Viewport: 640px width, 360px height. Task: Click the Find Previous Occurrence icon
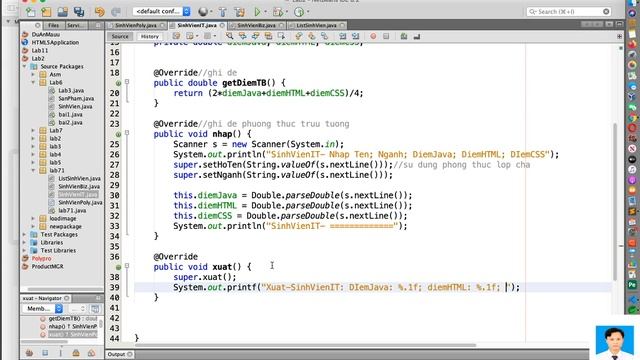click(x=242, y=36)
